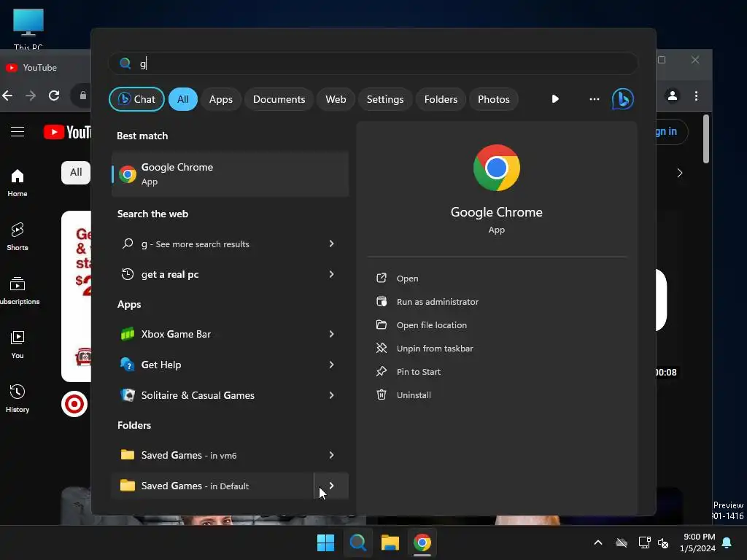Open History in YouTube sidebar
Viewport: 747px width, 560px height.
tap(18, 399)
